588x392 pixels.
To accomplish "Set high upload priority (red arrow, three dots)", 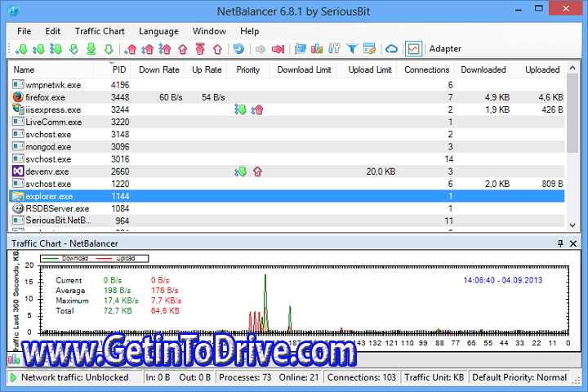I will pos(165,49).
